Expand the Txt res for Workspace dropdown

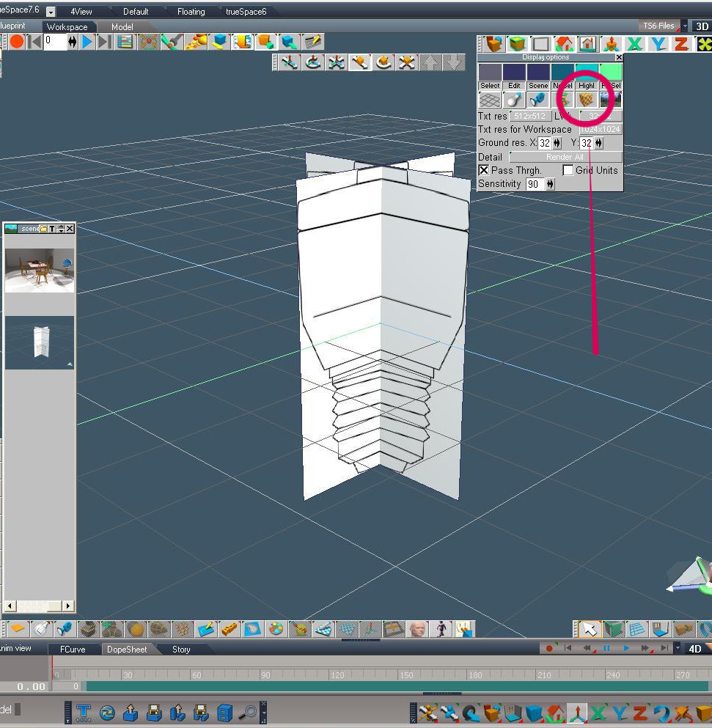click(600, 130)
